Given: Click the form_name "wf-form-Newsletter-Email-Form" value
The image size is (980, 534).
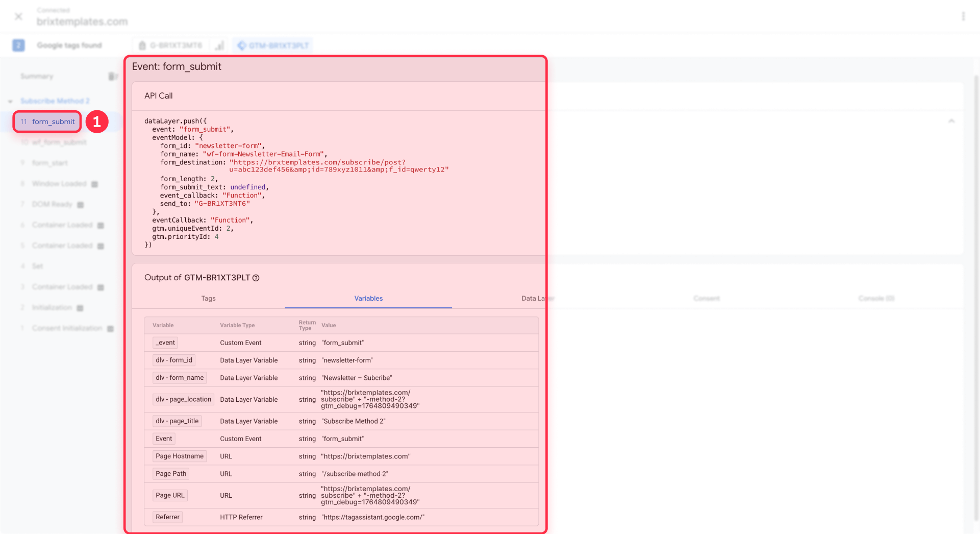Looking at the screenshot, I should coord(263,154).
